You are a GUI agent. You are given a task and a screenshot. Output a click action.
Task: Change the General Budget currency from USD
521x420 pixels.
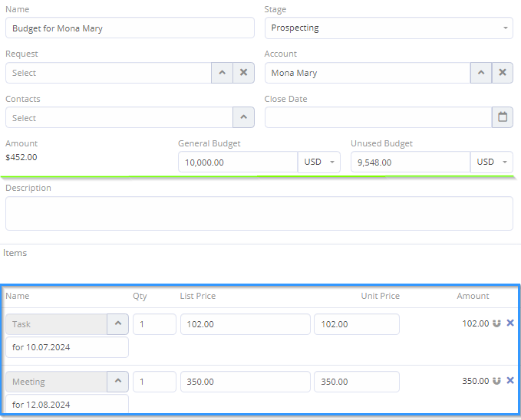tap(319, 162)
